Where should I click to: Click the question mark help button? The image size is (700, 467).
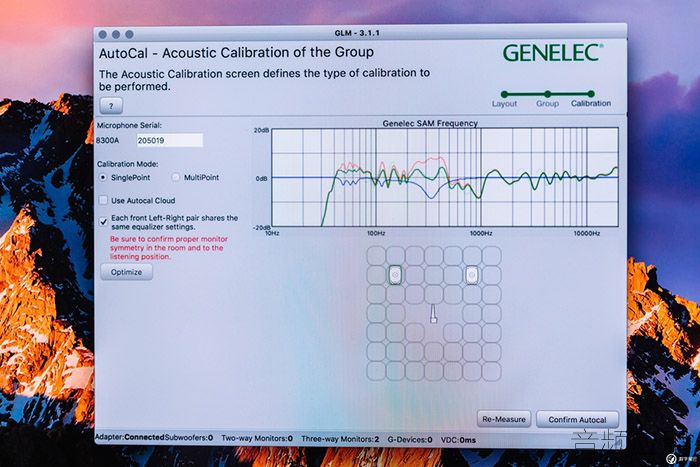[x=111, y=106]
